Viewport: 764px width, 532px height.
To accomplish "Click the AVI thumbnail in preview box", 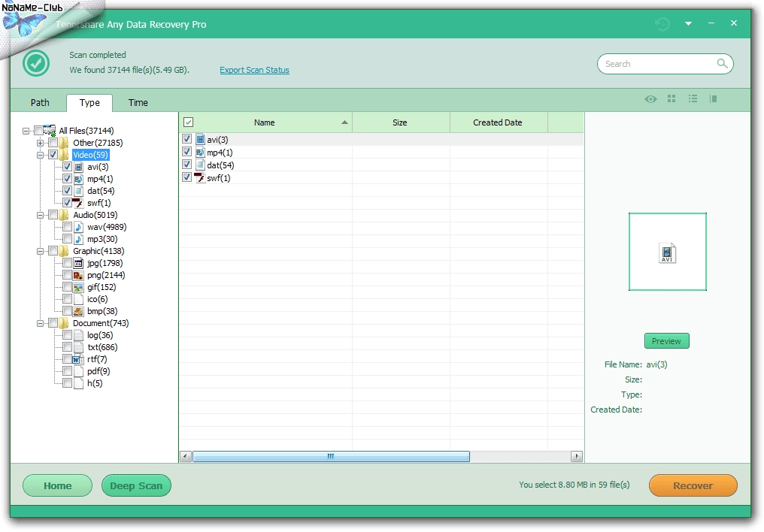I will [x=667, y=252].
